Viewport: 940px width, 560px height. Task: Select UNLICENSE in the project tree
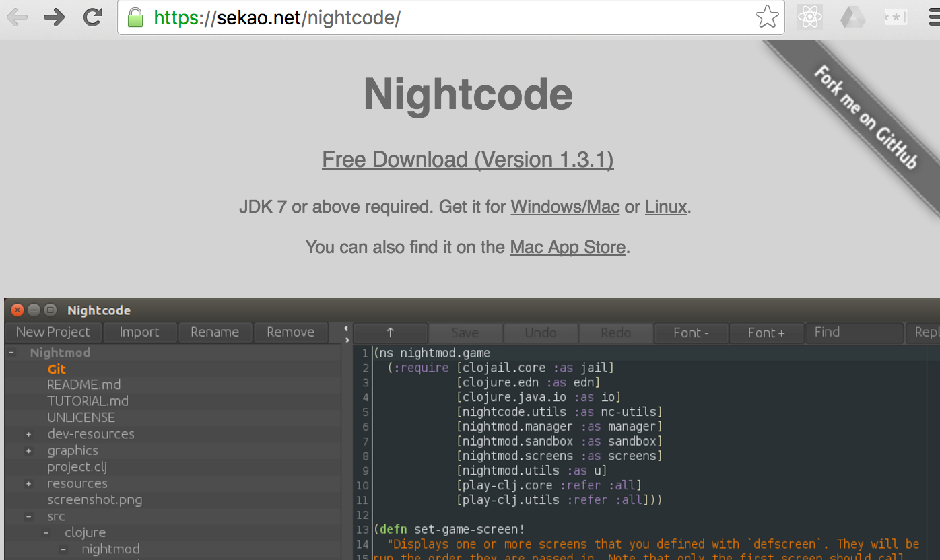(x=81, y=417)
